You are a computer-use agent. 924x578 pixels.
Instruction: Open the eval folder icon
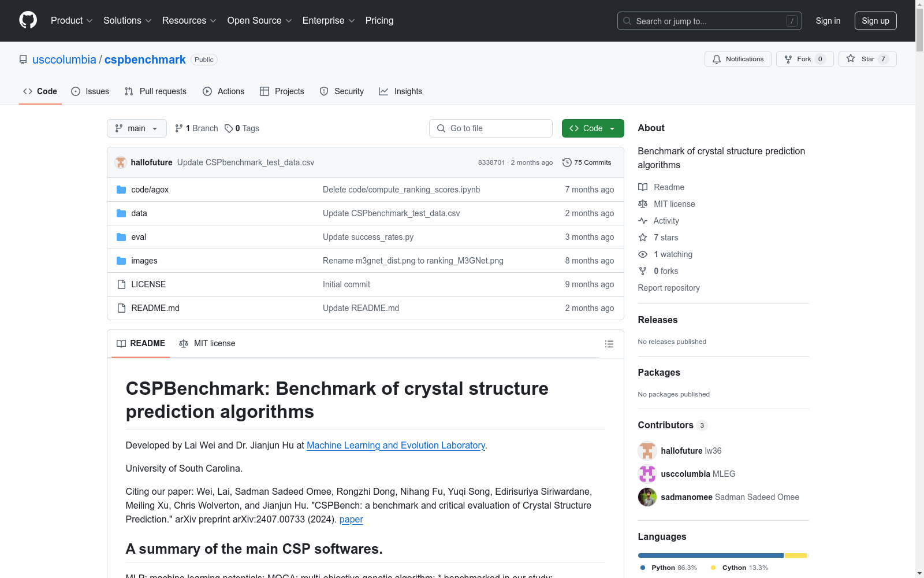pyautogui.click(x=121, y=237)
